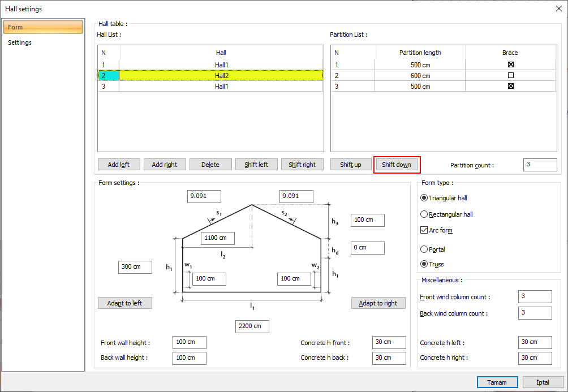The width and height of the screenshot is (568, 392).
Task: Choose the Portal form option
Action: 424,249
